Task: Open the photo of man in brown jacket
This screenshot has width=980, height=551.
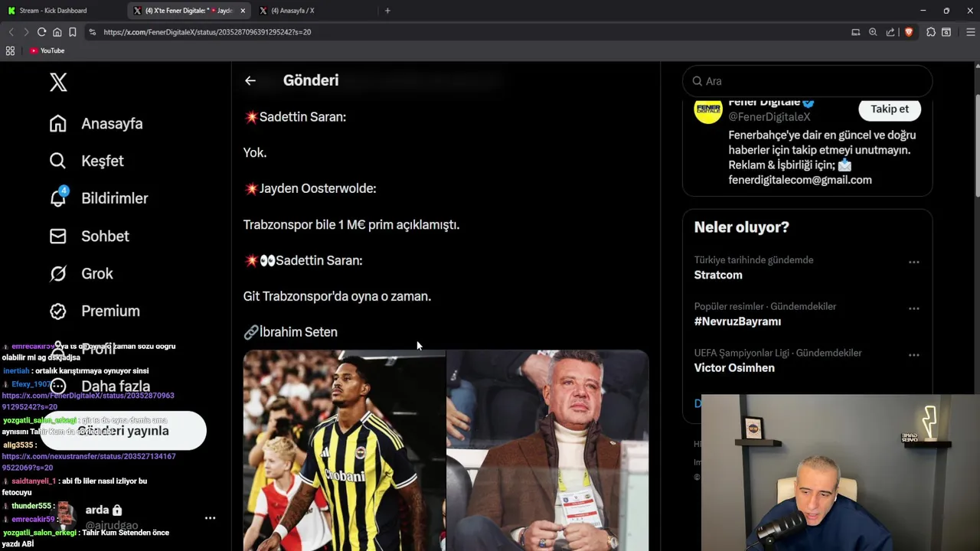Action: [547, 450]
